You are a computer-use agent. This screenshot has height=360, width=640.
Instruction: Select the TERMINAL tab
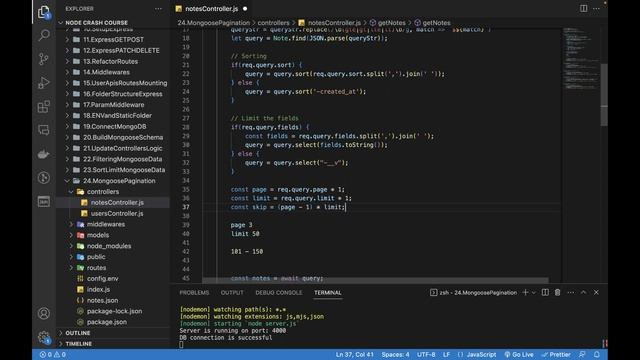328,293
